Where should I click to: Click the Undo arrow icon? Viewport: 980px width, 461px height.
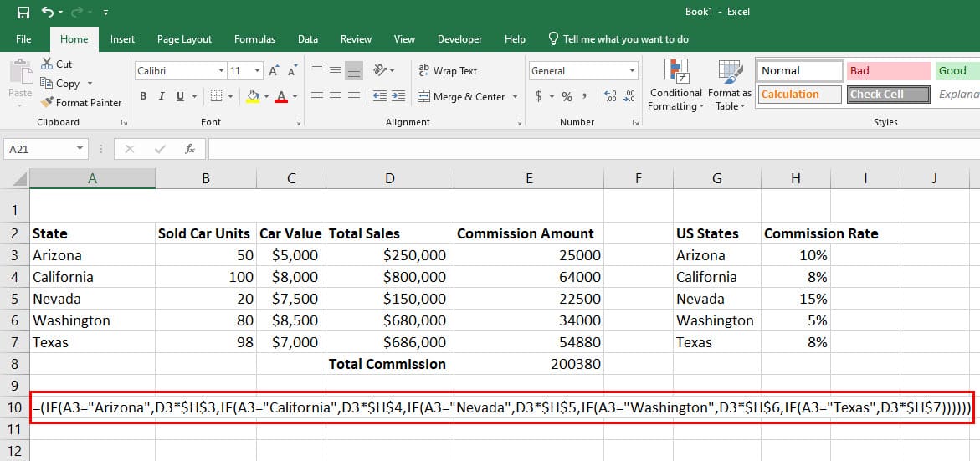pyautogui.click(x=48, y=12)
